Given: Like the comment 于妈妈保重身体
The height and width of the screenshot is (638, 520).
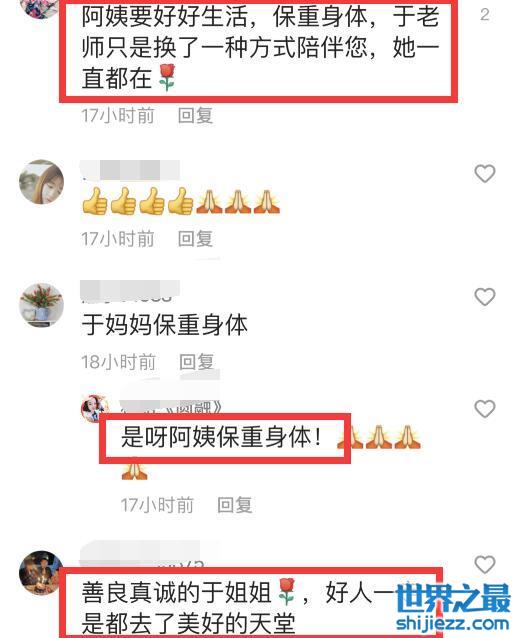Looking at the screenshot, I should coord(485,297).
